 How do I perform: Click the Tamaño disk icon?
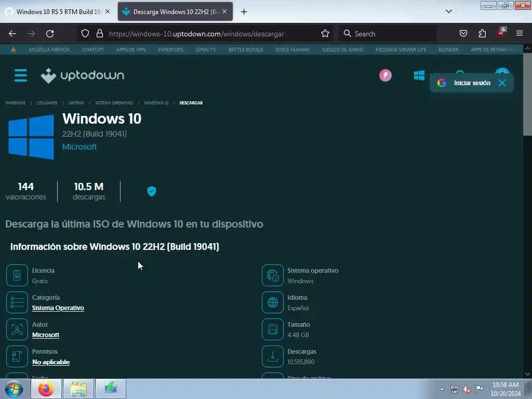click(272, 329)
